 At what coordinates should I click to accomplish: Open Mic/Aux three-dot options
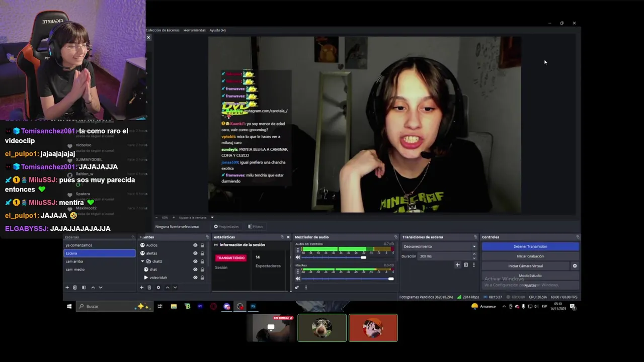tap(298, 271)
